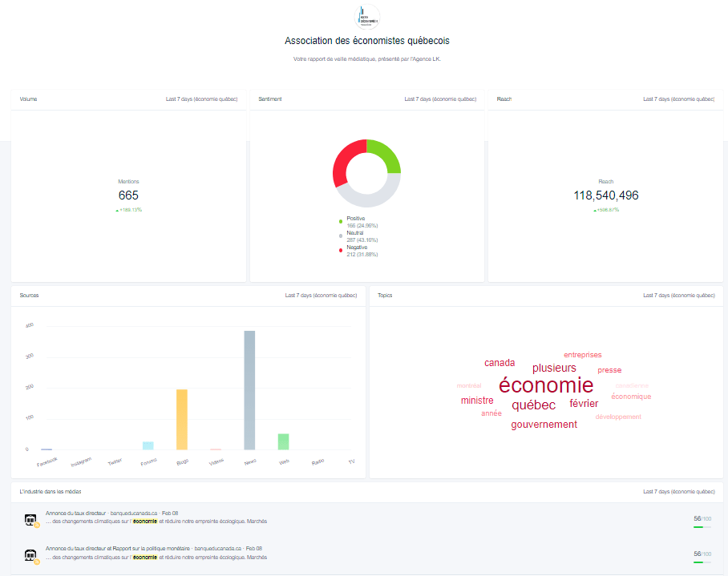Click the green positive segment of donut chart

[x=386, y=155]
